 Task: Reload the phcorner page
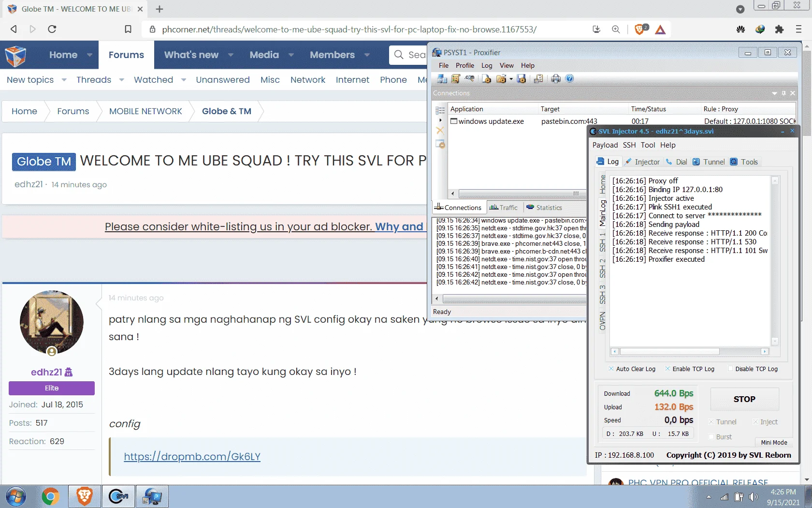(x=52, y=29)
